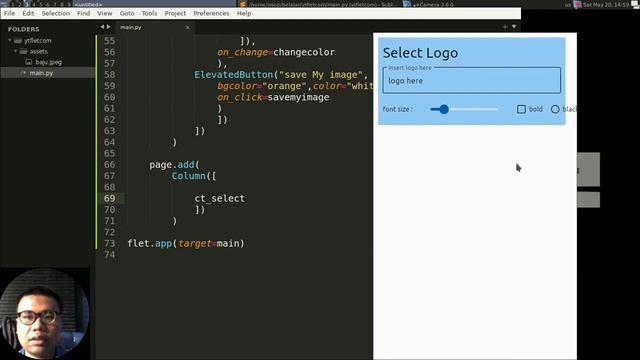Image resolution: width=640 pixels, height=360 pixels.
Task: Open the Selection menu
Action: click(56, 13)
